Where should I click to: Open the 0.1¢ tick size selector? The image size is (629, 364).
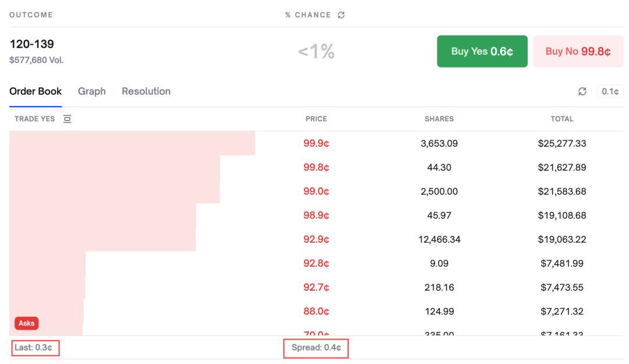coord(610,91)
